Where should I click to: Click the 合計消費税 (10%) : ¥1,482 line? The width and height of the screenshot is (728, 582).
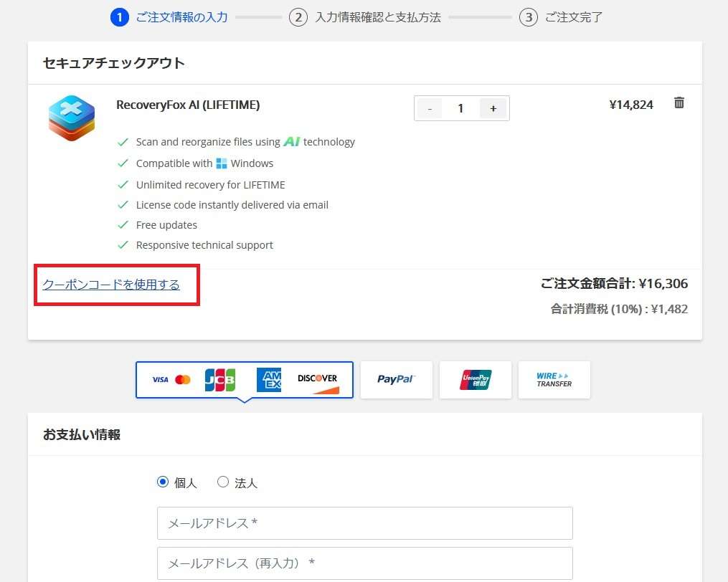coord(619,309)
